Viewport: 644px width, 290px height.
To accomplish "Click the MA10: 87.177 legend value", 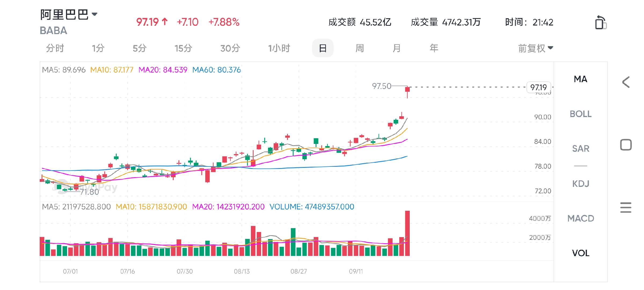I will [112, 70].
